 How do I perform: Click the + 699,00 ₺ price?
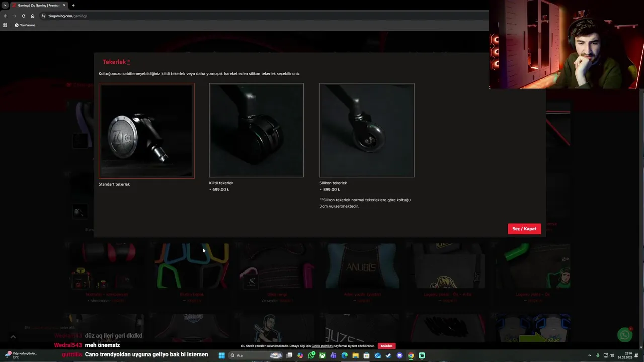click(x=219, y=189)
